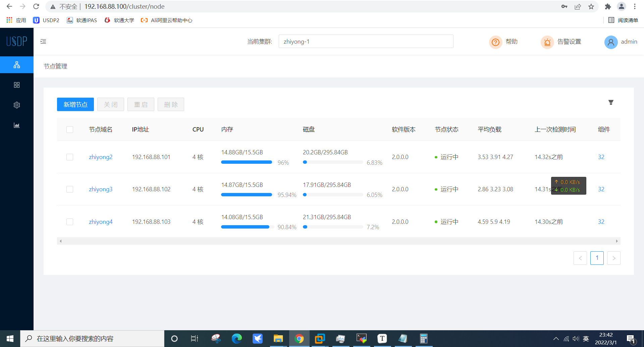644x347 pixels.
Task: Collapse the sidebar using the menu icon
Action: click(x=43, y=41)
